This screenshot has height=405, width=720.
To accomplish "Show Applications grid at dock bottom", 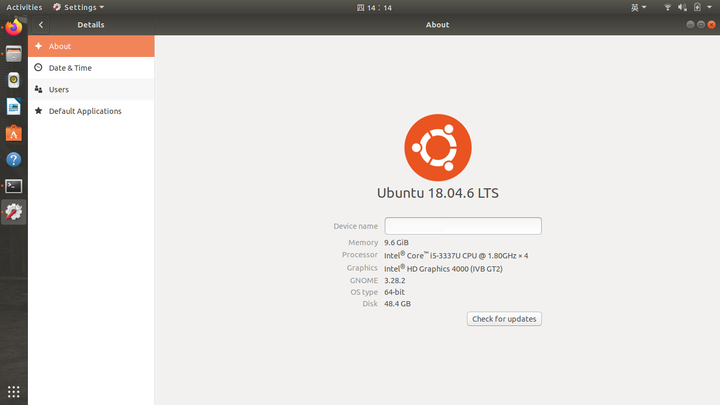I will pyautogui.click(x=14, y=392).
